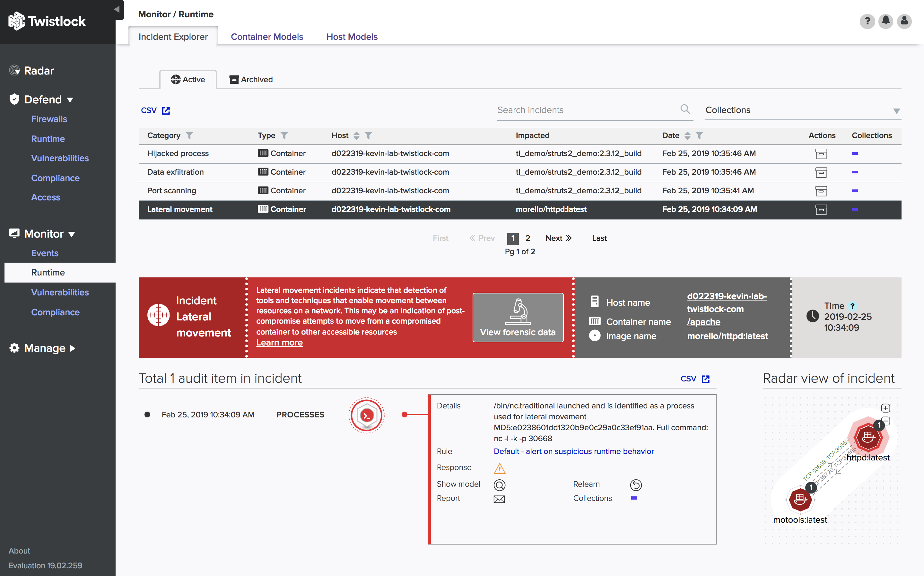The width and height of the screenshot is (924, 576).
Task: Switch to the Container Models tab
Action: coord(266,37)
